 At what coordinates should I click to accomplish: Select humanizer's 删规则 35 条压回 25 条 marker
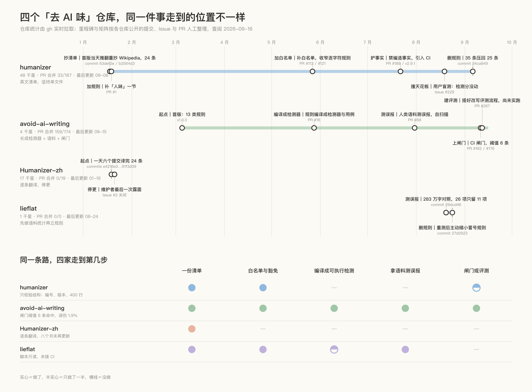473,71
